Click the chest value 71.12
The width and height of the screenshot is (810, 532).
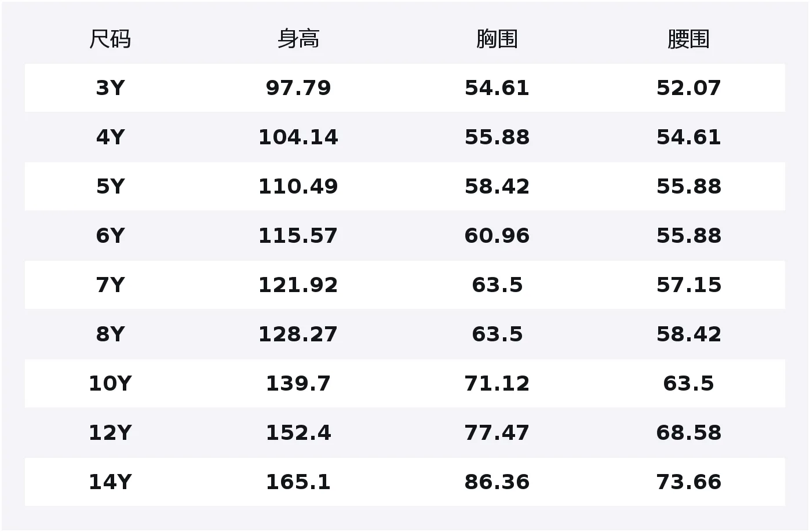(x=497, y=384)
